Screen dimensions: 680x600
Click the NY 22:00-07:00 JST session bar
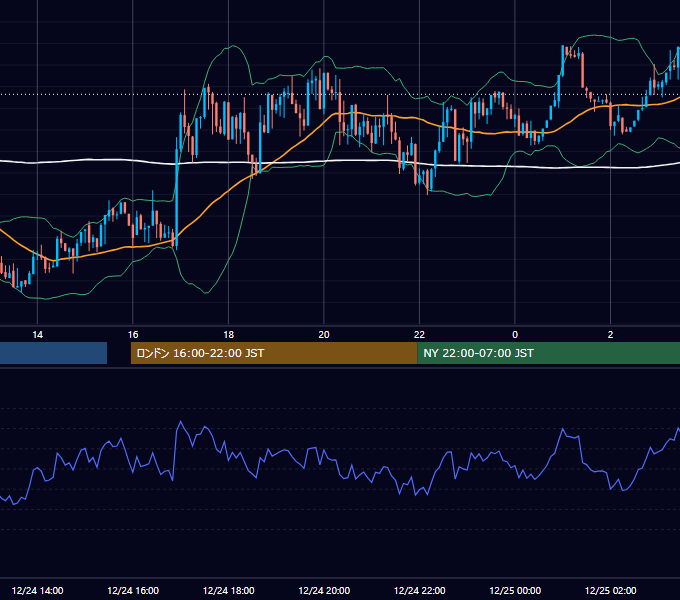[549, 353]
